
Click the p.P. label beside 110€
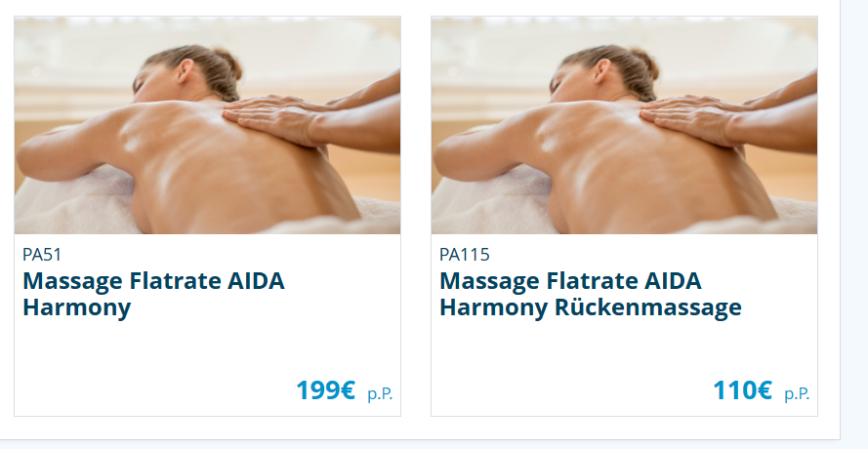click(x=797, y=393)
